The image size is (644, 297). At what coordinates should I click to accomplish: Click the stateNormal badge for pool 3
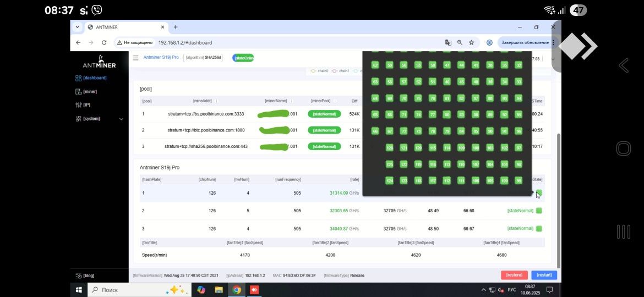pos(324,146)
